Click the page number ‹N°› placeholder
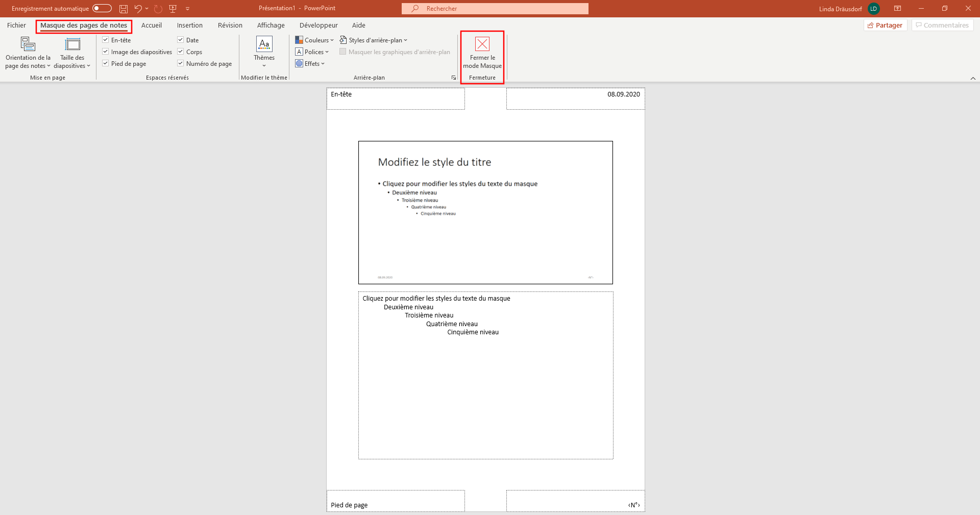Image resolution: width=980 pixels, height=515 pixels. (576, 501)
